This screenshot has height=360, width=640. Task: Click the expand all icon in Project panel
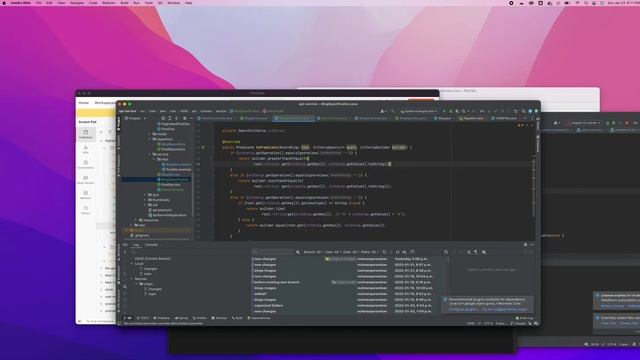[170, 118]
